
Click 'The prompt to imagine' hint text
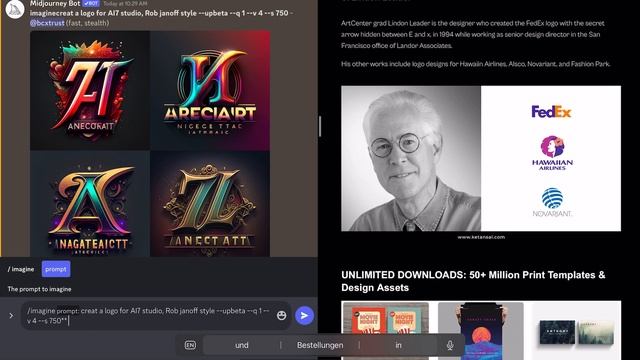[x=39, y=289]
